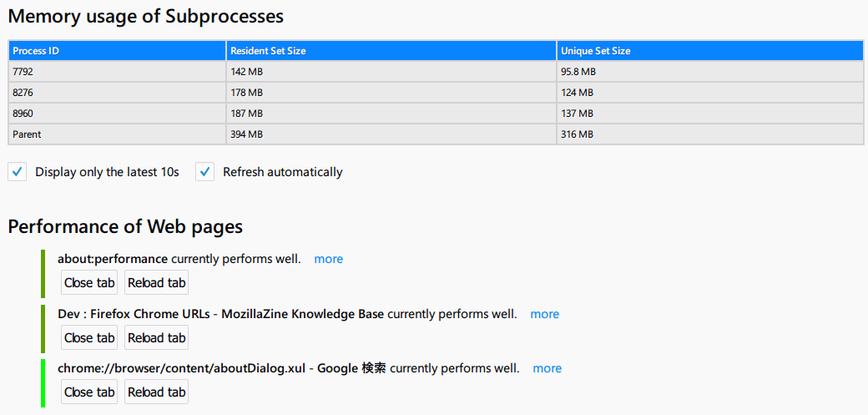Close the about:performance tab
The image size is (868, 415).
pos(89,283)
